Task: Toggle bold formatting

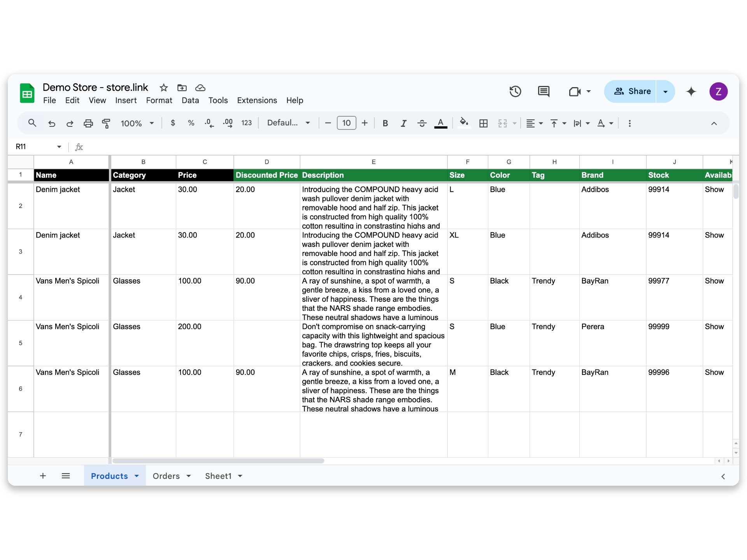Action: click(385, 123)
